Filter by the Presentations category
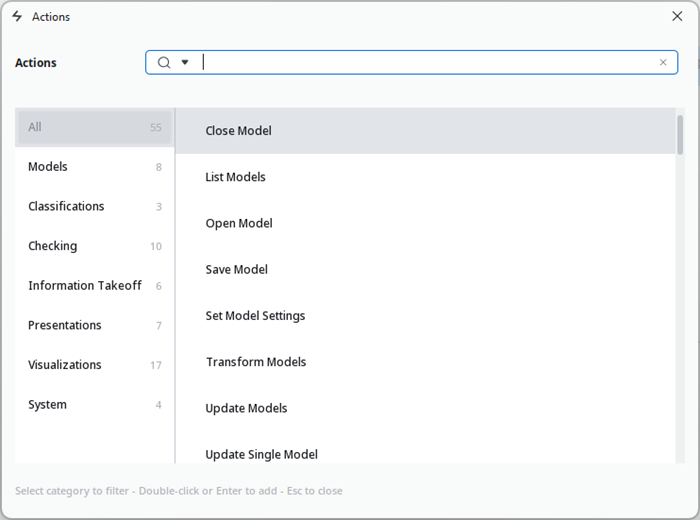This screenshot has height=520, width=700. (x=95, y=325)
